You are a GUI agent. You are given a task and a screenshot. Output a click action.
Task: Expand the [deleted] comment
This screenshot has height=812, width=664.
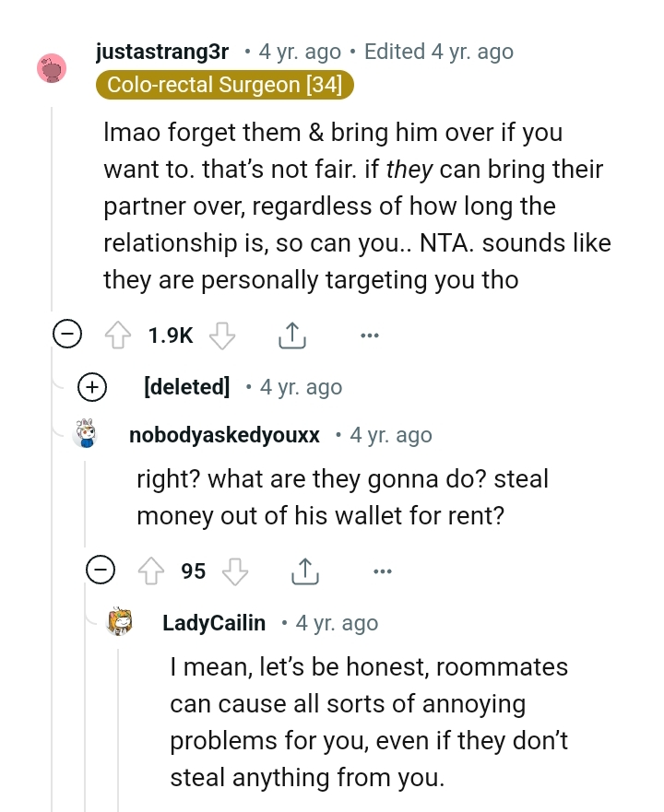point(91,387)
